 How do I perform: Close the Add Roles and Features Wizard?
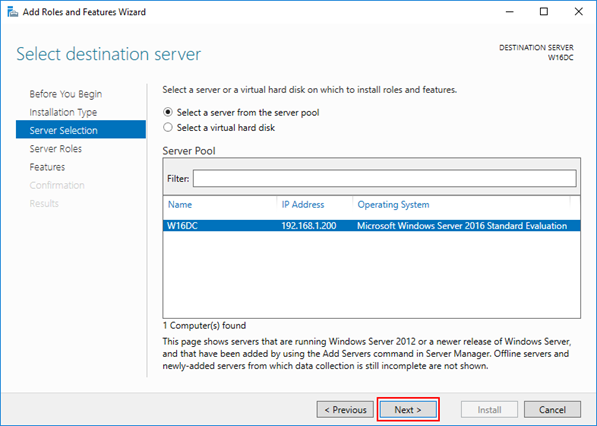[x=579, y=12]
